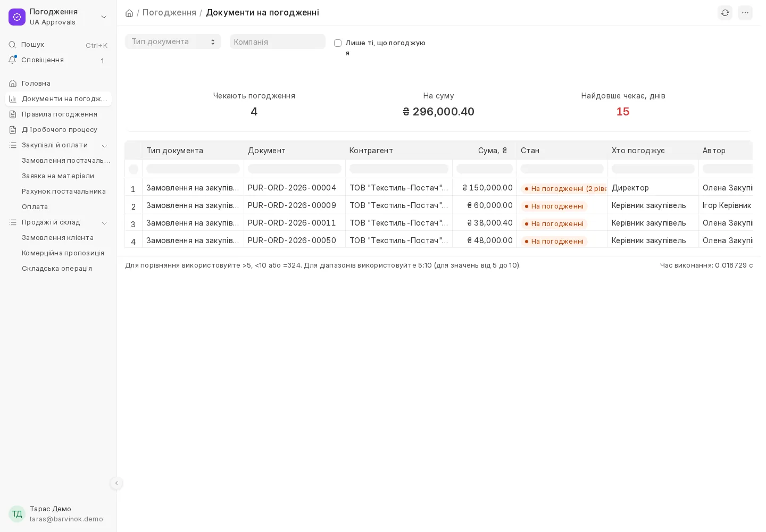The image size is (766, 532).
Task: Open Заявка на матеріали in sidebar
Action: (x=58, y=176)
